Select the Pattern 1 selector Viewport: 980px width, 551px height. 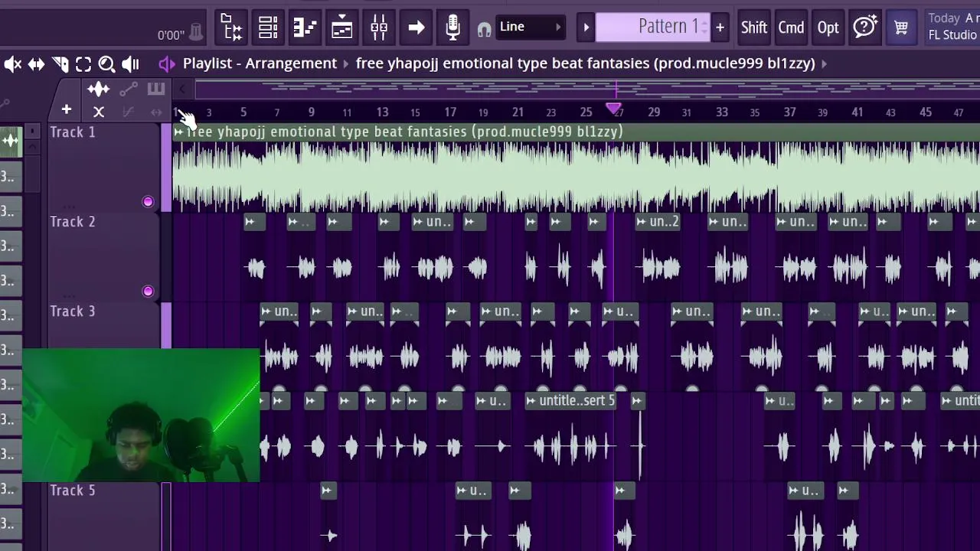point(652,27)
